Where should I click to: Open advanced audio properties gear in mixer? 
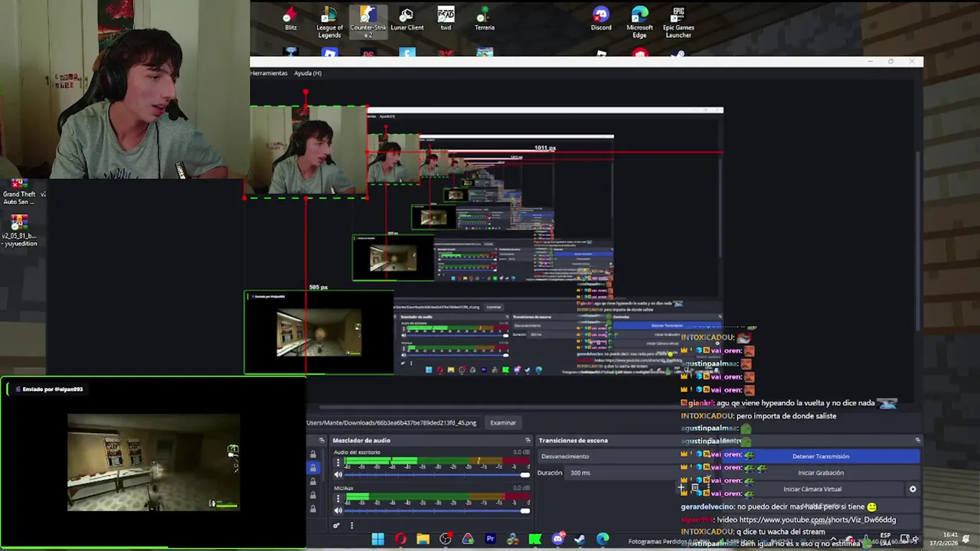pos(336,525)
